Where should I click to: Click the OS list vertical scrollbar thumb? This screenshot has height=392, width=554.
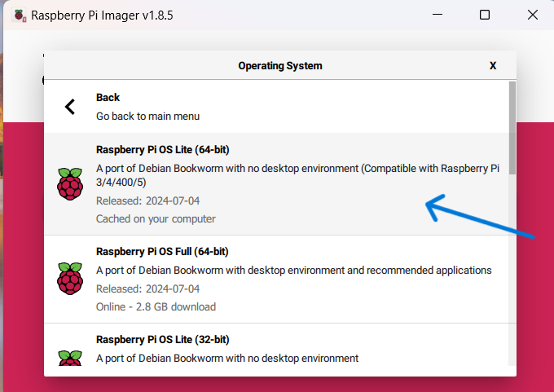tap(512, 128)
